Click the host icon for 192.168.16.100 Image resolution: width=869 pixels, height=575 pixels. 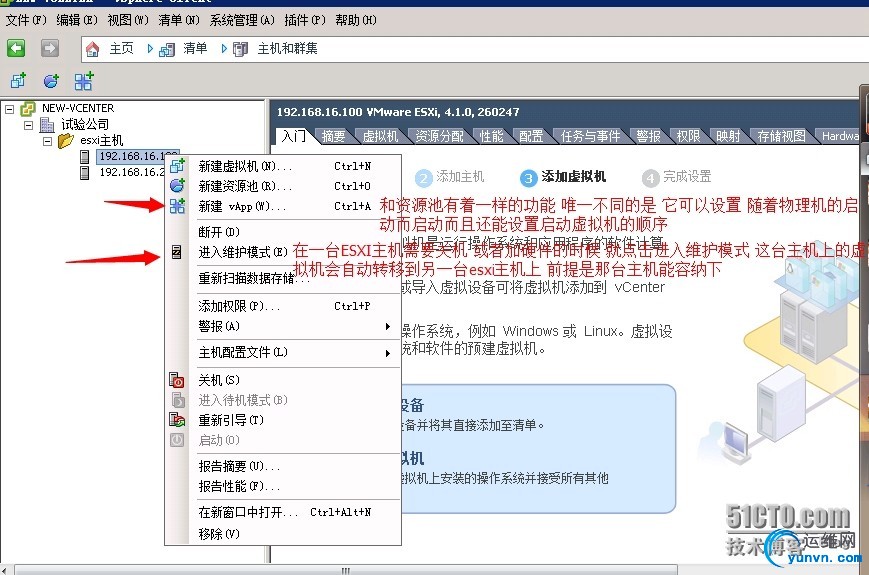click(85, 157)
